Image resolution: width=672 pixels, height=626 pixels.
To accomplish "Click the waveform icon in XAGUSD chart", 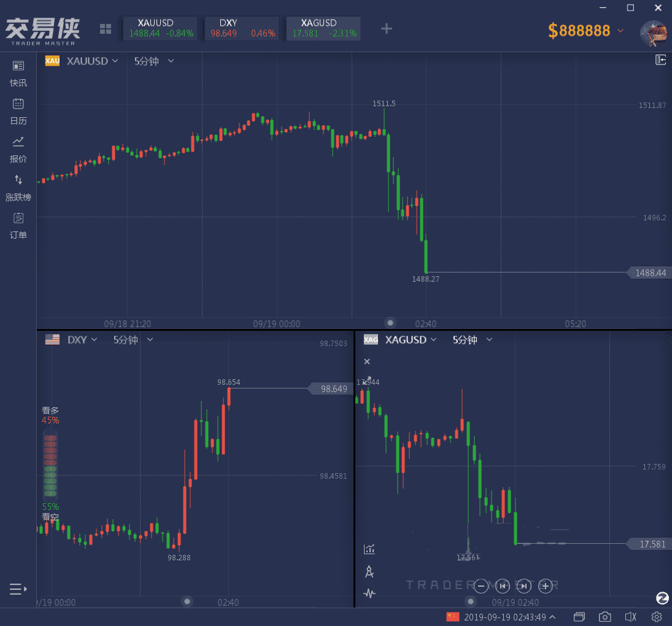I will tap(369, 593).
